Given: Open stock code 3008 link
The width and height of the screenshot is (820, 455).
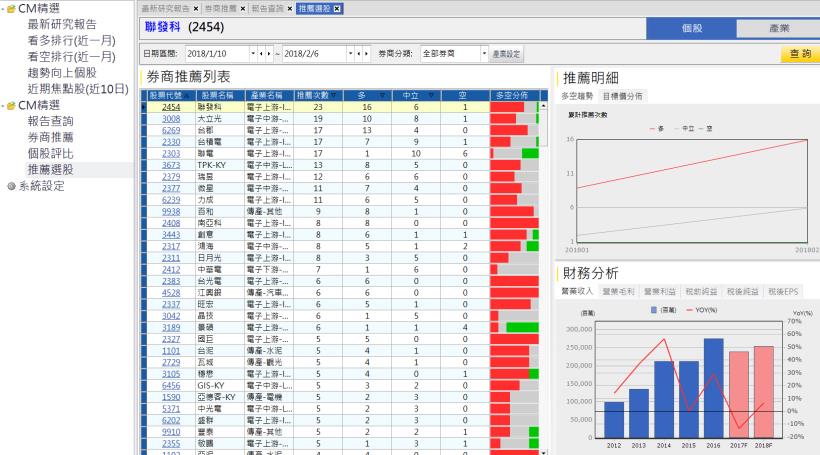Looking at the screenshot, I should coord(171,118).
